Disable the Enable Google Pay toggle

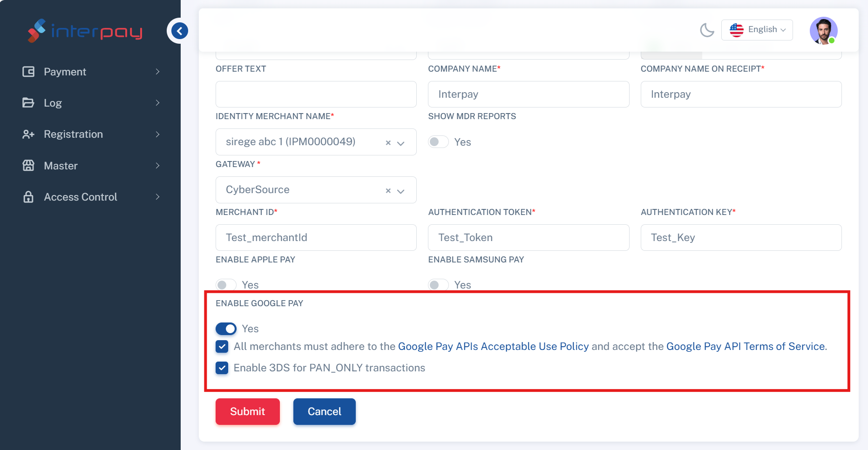226,329
